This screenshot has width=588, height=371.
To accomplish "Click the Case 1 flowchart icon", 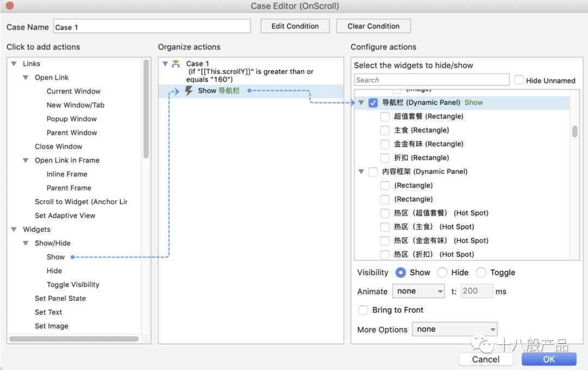I will pyautogui.click(x=175, y=64).
